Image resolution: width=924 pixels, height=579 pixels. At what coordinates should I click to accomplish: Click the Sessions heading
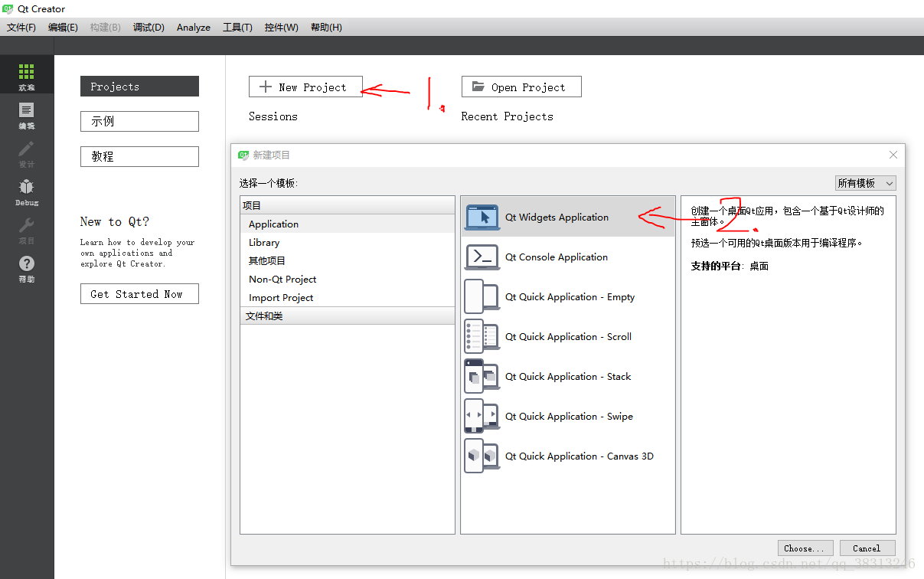coord(273,116)
